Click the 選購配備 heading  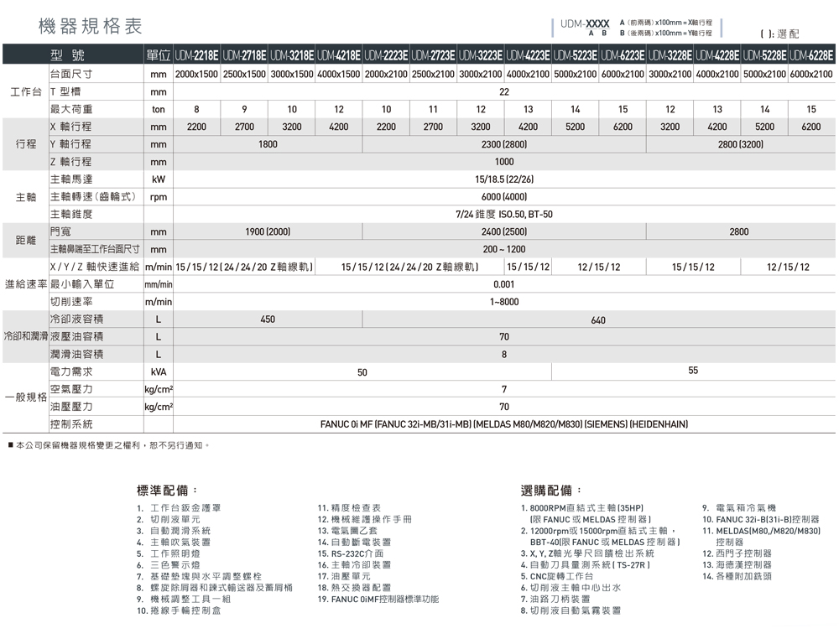(550, 490)
